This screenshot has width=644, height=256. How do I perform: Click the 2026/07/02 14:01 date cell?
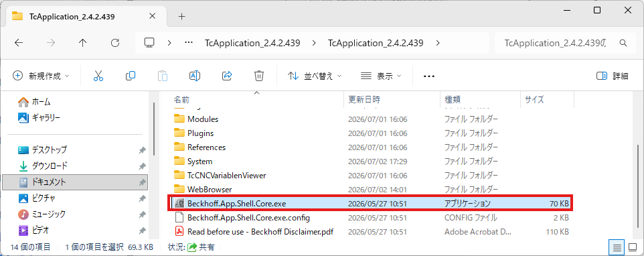378,190
